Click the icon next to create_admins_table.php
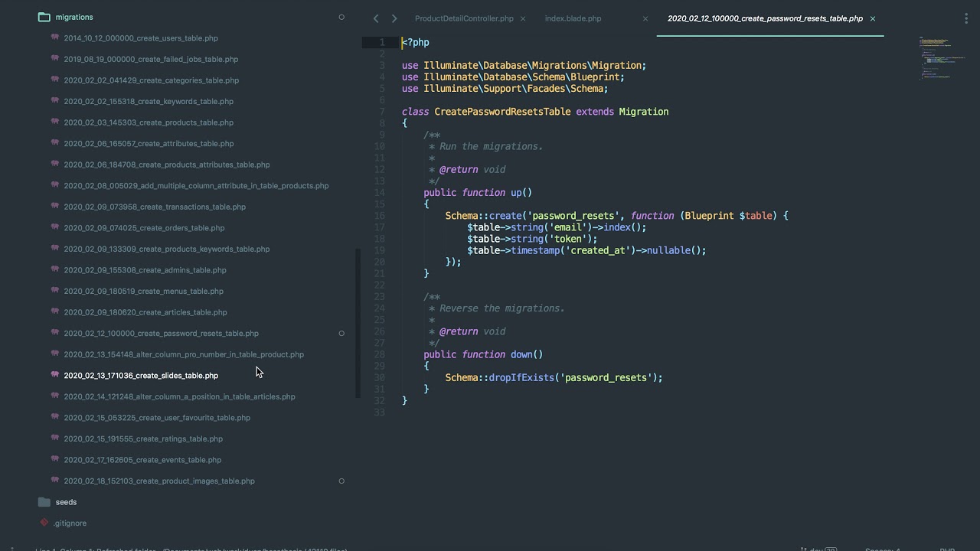 [55, 269]
